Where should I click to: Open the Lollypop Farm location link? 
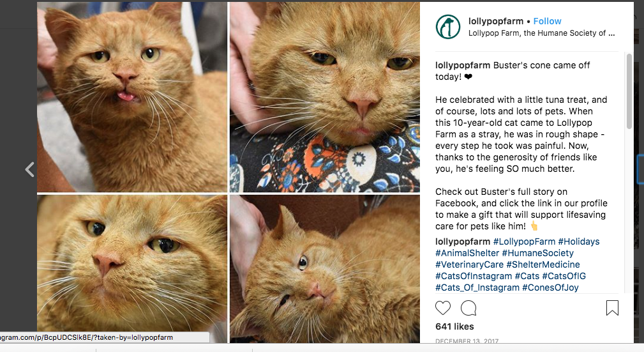(541, 33)
